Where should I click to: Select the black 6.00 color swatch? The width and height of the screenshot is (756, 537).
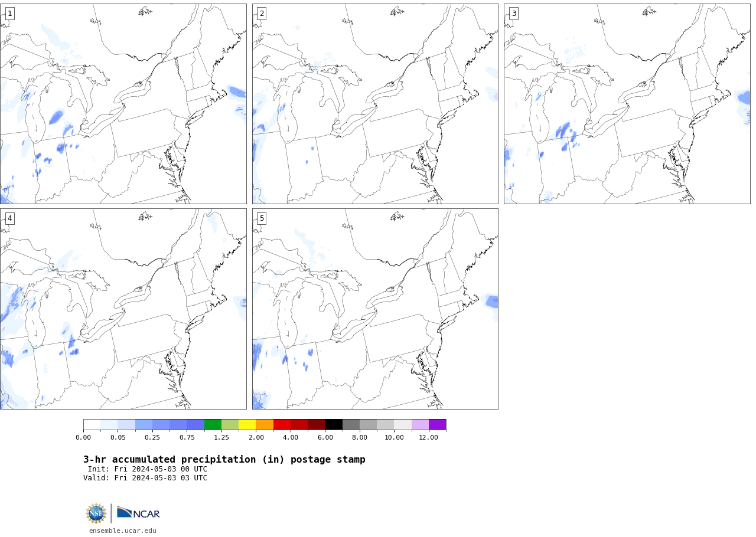point(334,425)
